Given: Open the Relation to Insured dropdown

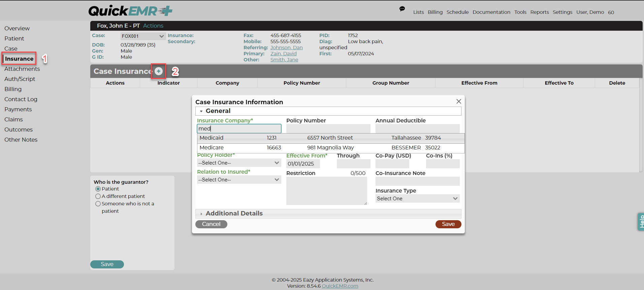Looking at the screenshot, I should pos(239,180).
